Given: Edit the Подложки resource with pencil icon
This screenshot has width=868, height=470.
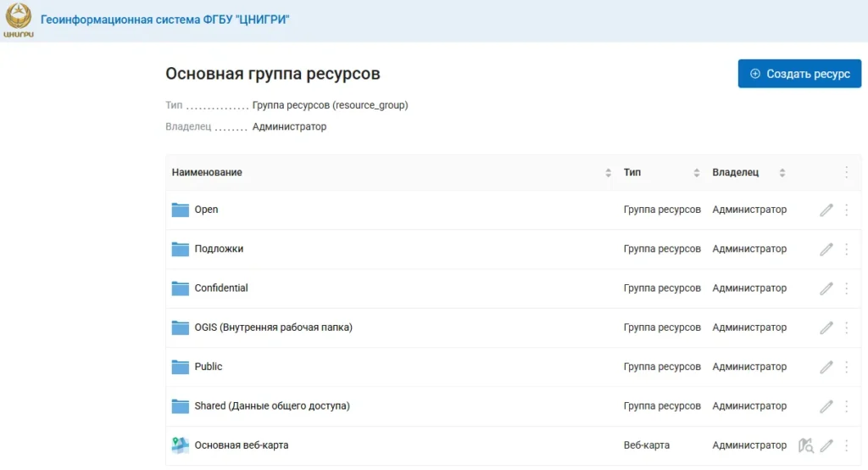Looking at the screenshot, I should click(x=826, y=249).
